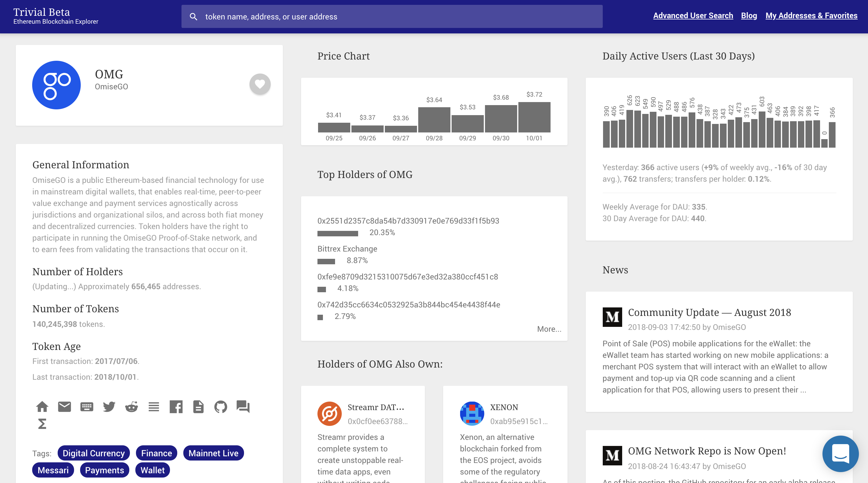The image size is (868, 483).
Task: Select the Payments tag
Action: [x=104, y=470]
